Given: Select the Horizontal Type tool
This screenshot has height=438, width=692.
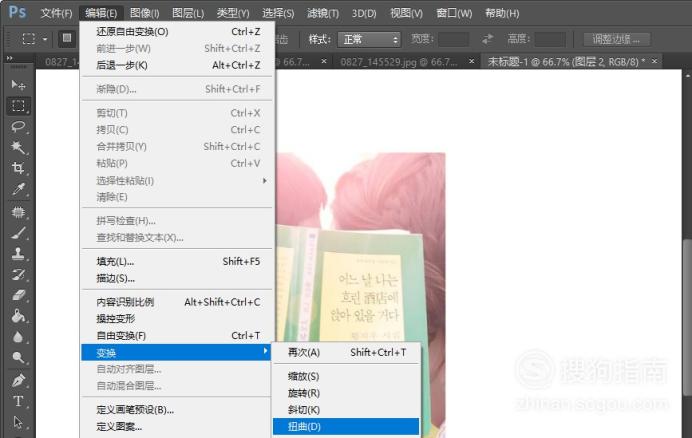Looking at the screenshot, I should pos(18,401).
